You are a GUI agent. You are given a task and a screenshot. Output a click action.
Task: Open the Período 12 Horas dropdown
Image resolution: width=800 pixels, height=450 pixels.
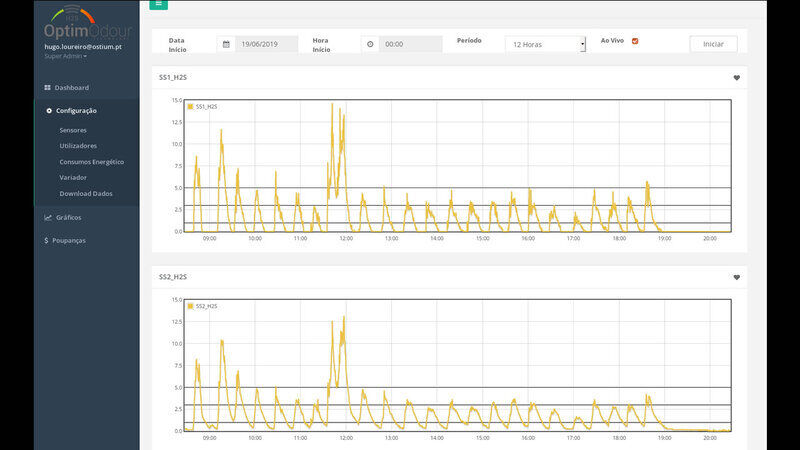pos(545,44)
